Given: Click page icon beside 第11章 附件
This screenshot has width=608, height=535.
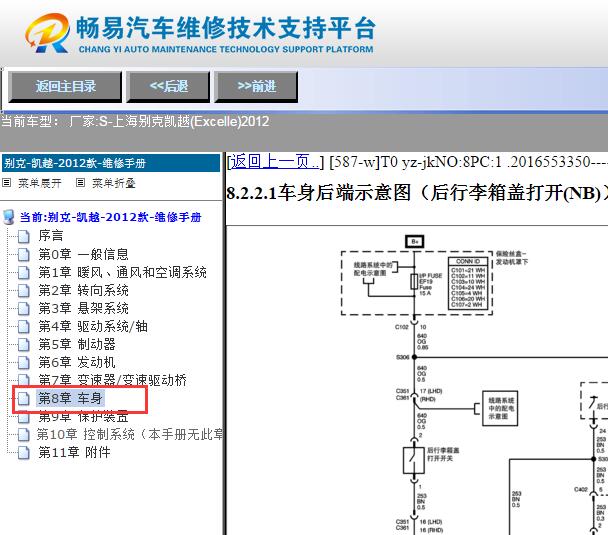Looking at the screenshot, I should click(24, 452).
